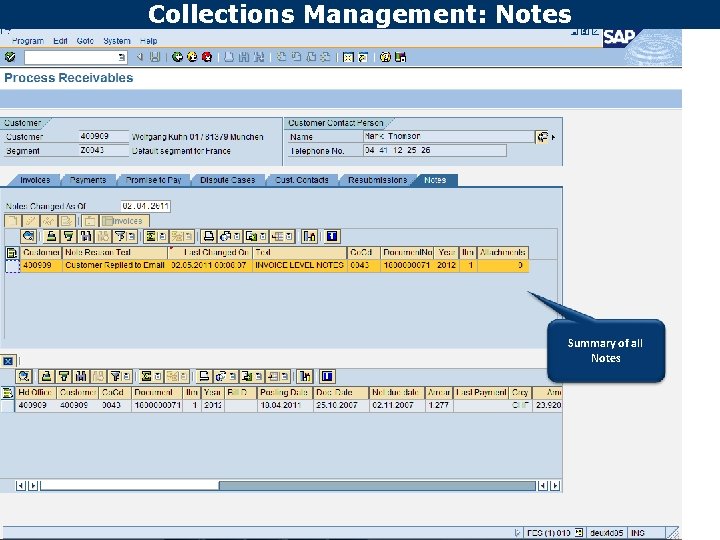Click the red Cancel icon in the toolbar
The height and width of the screenshot is (540, 720).
point(207,57)
